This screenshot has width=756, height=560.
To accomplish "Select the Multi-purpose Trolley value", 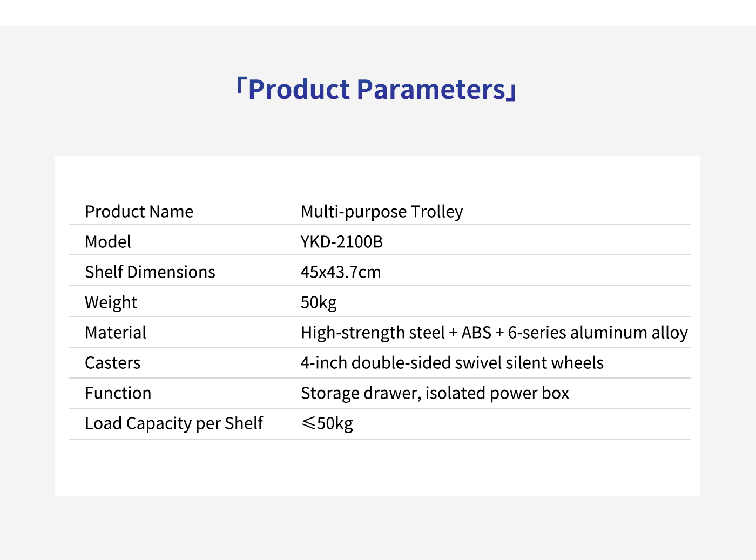I will (381, 212).
